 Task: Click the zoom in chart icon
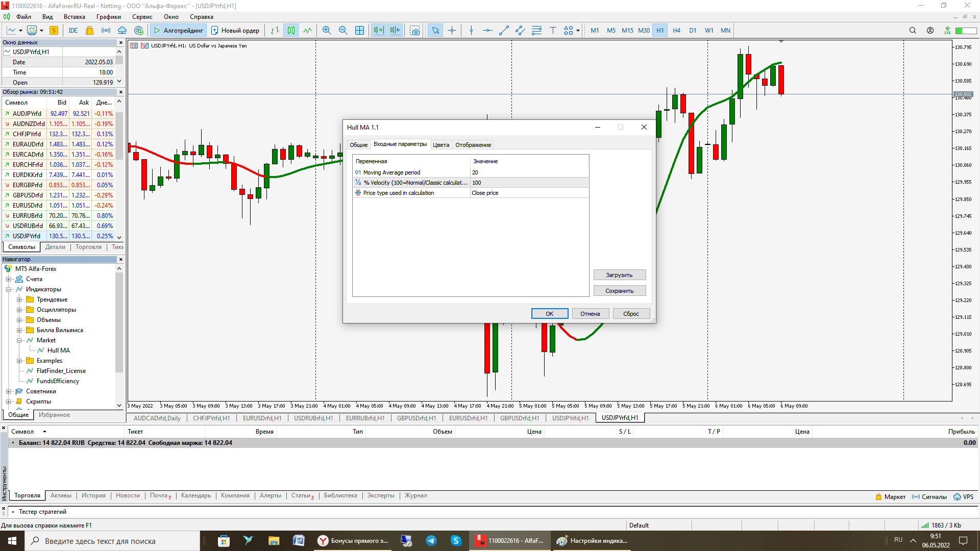click(x=327, y=31)
